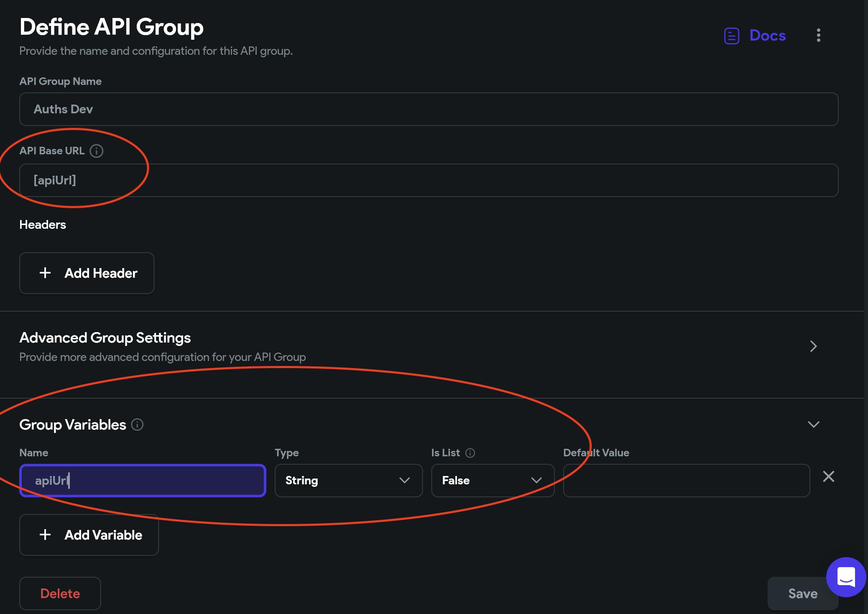Remove the apiUrl variable with X icon
This screenshot has width=868, height=614.
[x=828, y=477]
